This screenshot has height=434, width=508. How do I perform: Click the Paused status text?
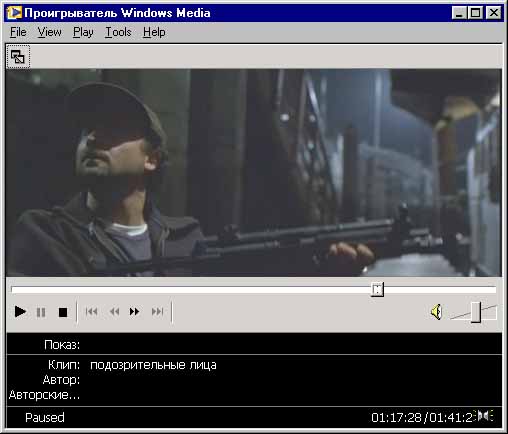(45, 417)
